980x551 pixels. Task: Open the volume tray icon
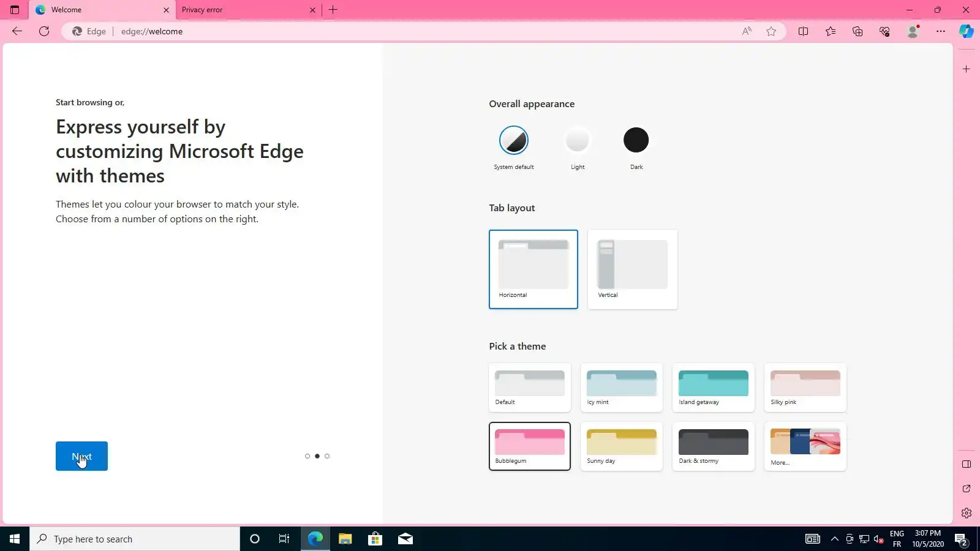[x=878, y=539]
